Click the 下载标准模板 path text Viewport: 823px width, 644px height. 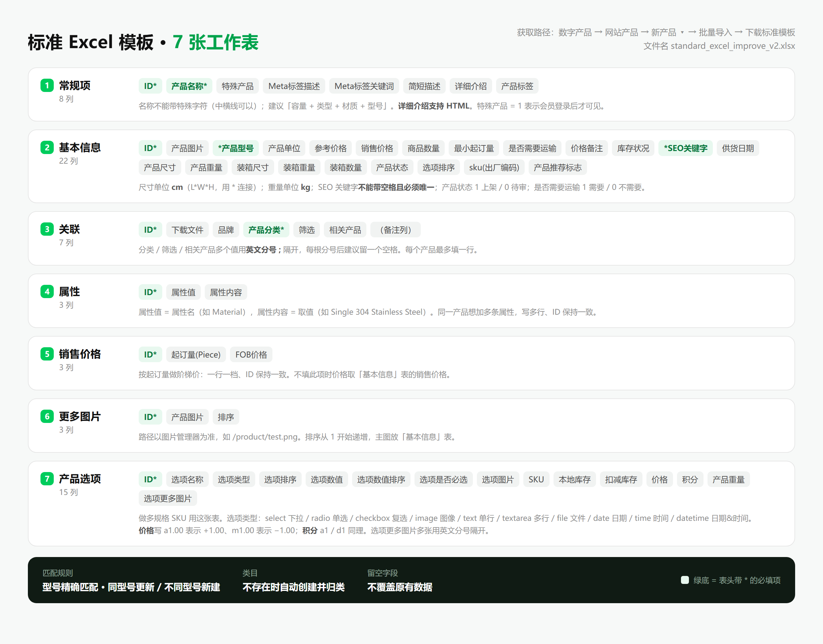(770, 33)
